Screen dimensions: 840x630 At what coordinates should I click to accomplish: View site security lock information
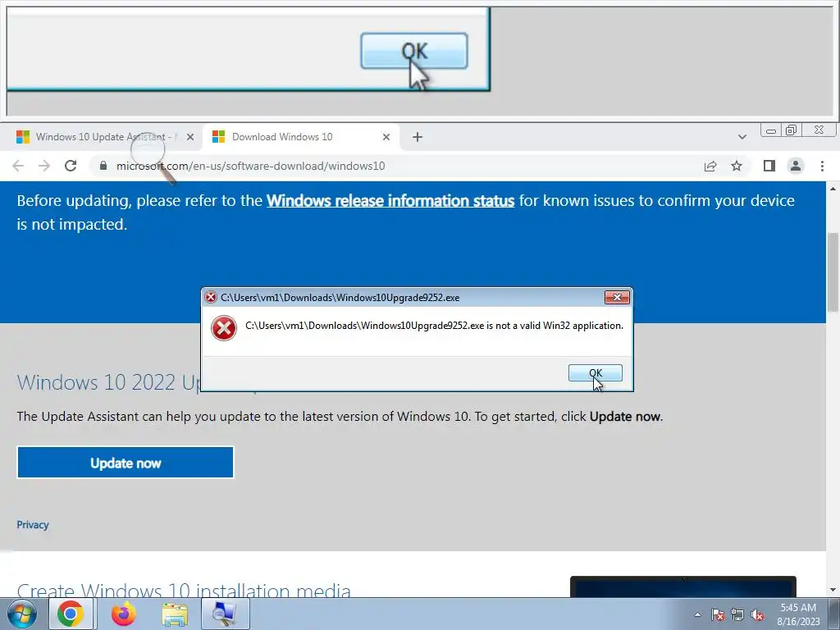103,166
